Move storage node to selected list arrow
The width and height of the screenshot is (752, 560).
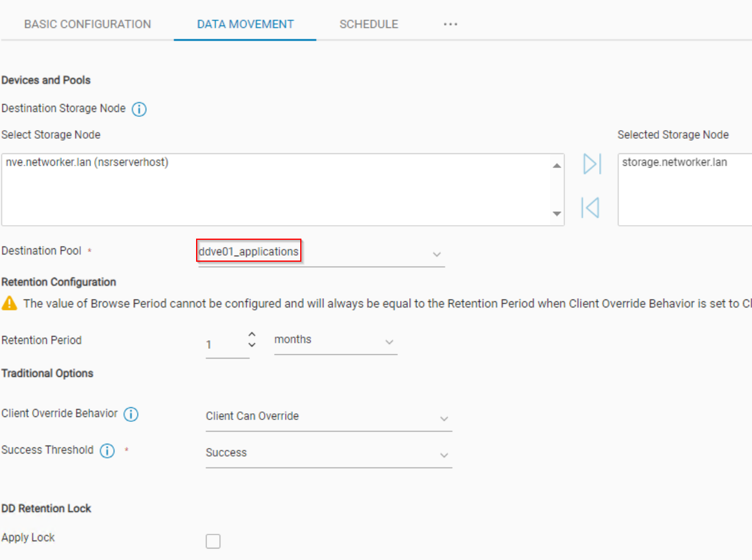tap(592, 164)
